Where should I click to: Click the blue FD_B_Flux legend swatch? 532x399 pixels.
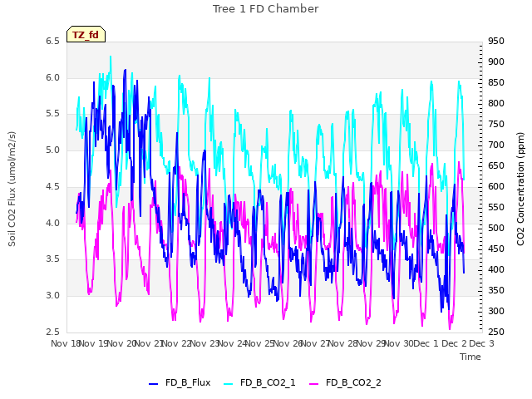[x=154, y=384]
